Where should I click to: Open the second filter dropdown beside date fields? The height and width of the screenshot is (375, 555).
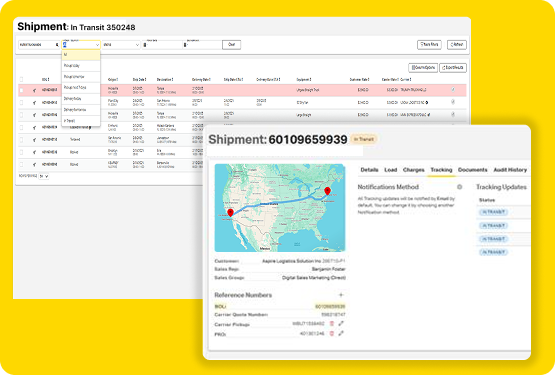(121, 45)
